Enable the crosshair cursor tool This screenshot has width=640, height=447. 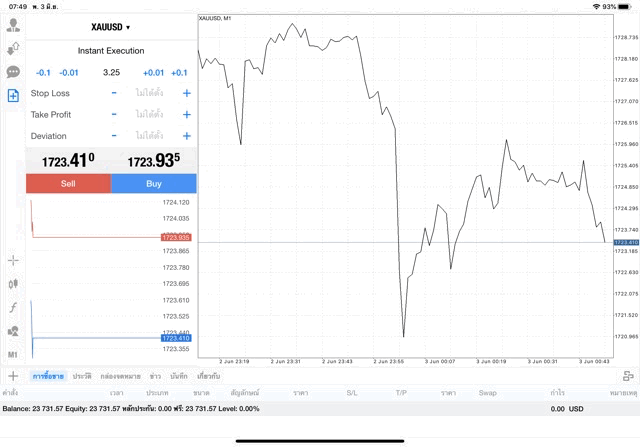click(x=13, y=260)
